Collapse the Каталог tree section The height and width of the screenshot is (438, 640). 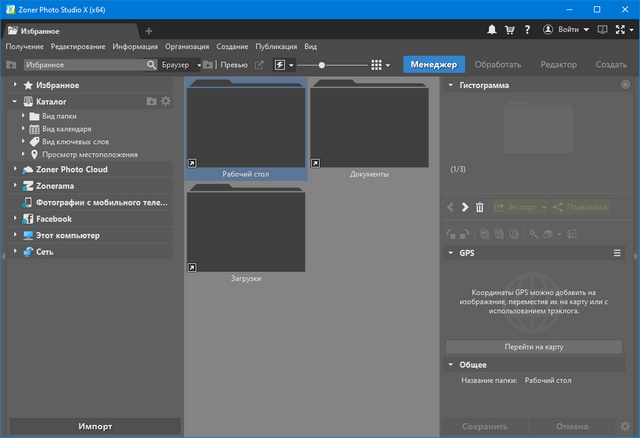point(16,101)
